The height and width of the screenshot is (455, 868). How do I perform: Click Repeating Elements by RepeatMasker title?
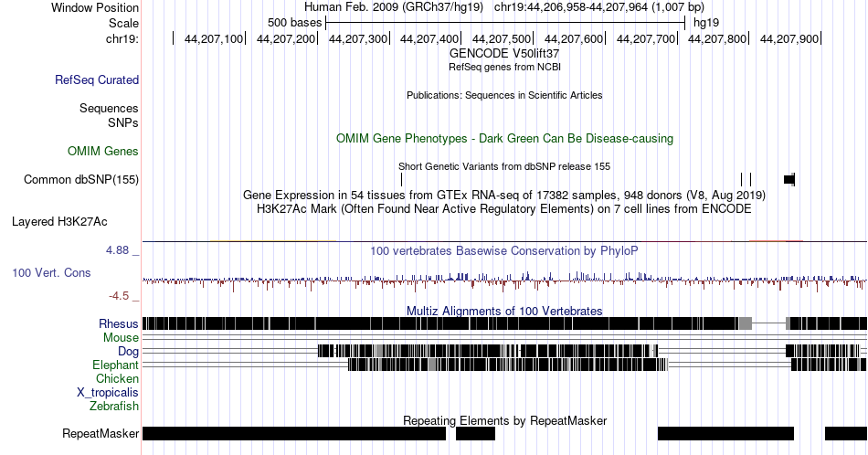(504, 420)
